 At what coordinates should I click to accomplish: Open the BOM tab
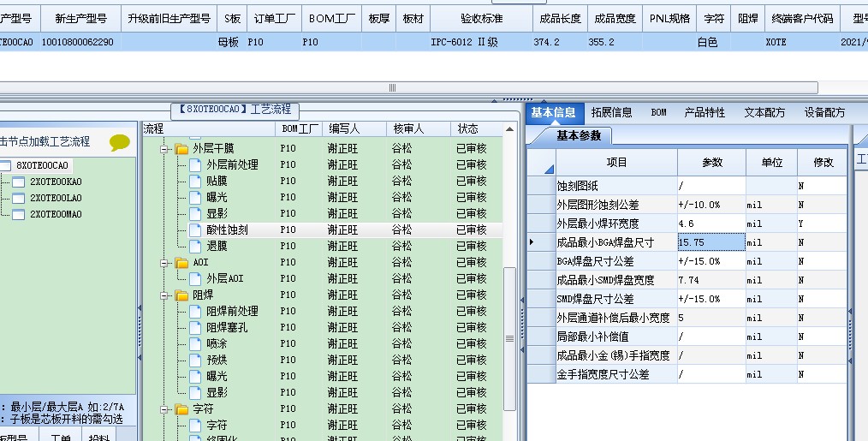click(x=658, y=112)
